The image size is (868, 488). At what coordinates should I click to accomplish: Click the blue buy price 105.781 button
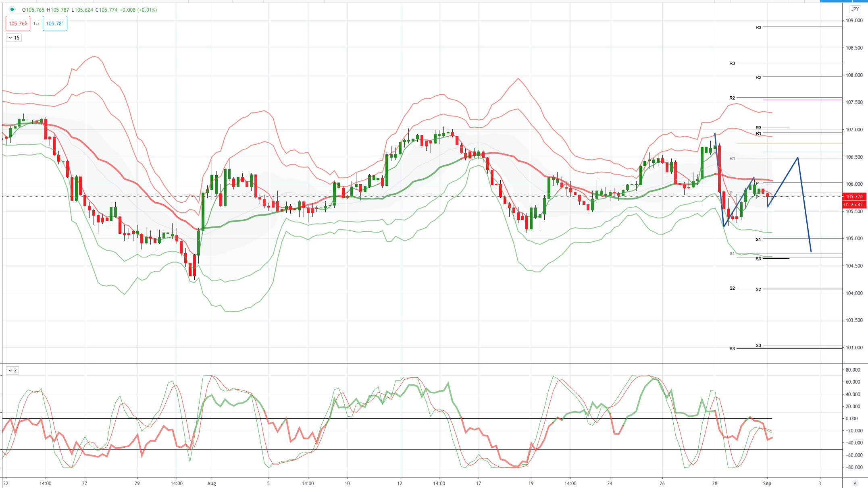pyautogui.click(x=55, y=23)
